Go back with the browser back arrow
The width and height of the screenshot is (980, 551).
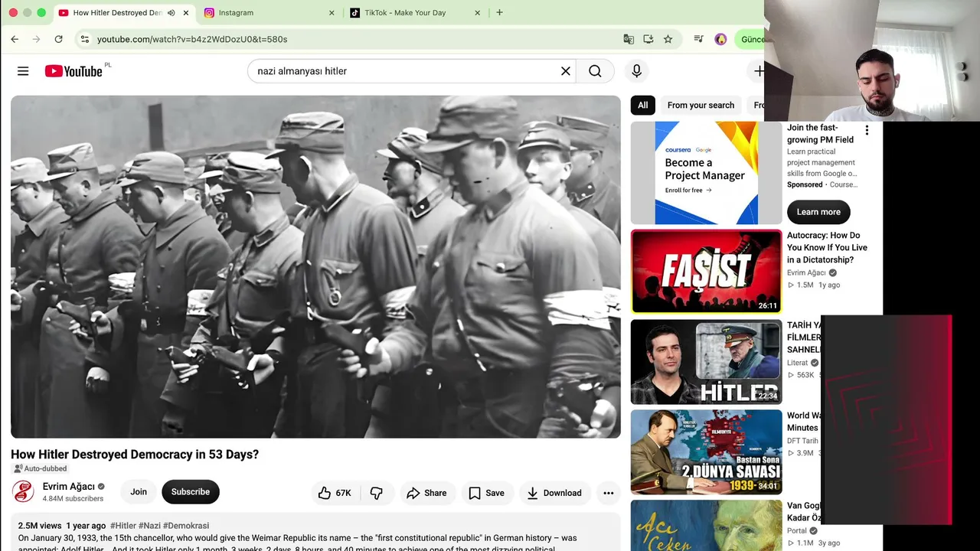coord(15,39)
